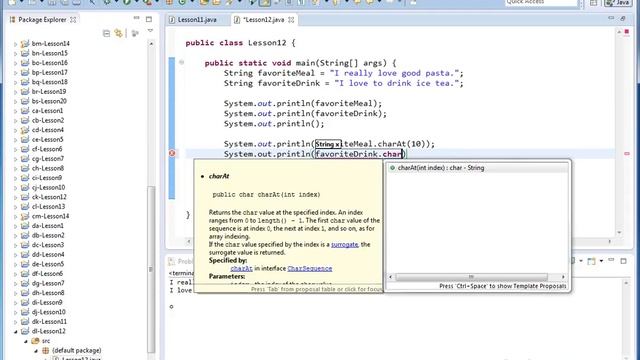
Task: Click the error annotation on the overview ruler
Action: 627,153
